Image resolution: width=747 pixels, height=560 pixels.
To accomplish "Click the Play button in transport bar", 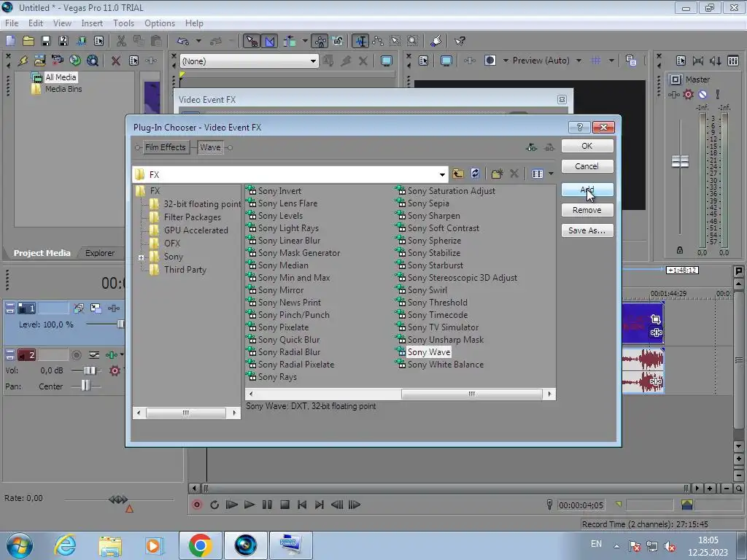I will point(249,505).
